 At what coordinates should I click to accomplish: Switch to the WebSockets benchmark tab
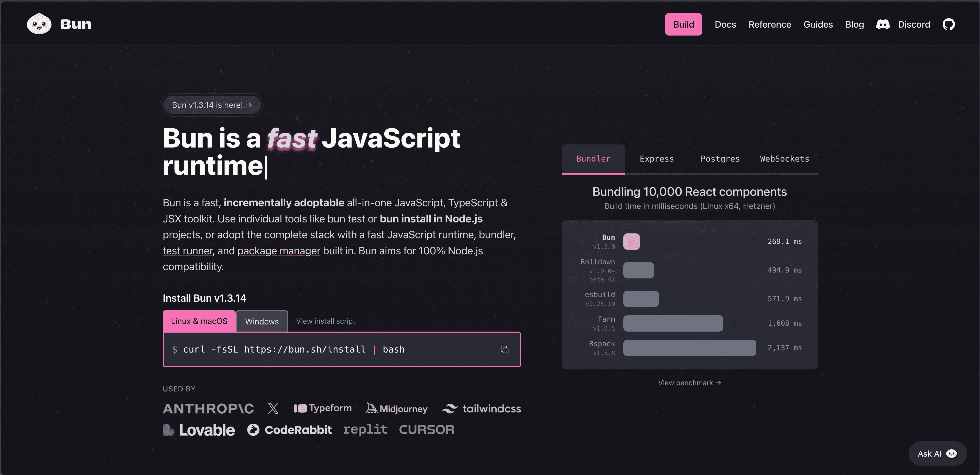click(x=785, y=159)
